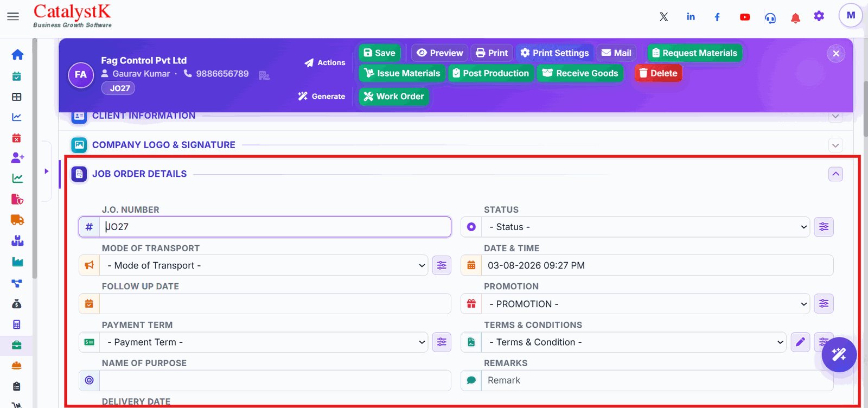Expand the sidebar with the arrow handle
This screenshot has width=868, height=408.
pos(46,171)
